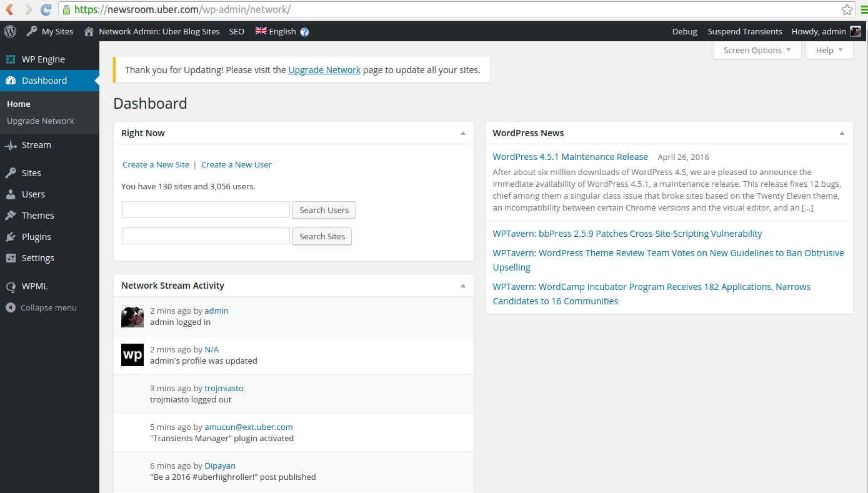Open the Screen Options dropdown
This screenshot has width=868, height=493.
tap(757, 50)
